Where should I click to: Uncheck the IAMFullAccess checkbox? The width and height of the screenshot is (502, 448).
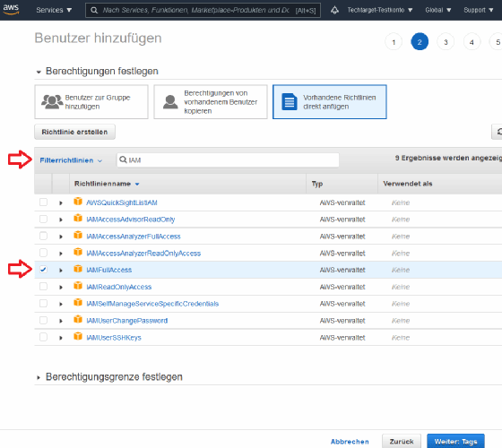click(43, 270)
